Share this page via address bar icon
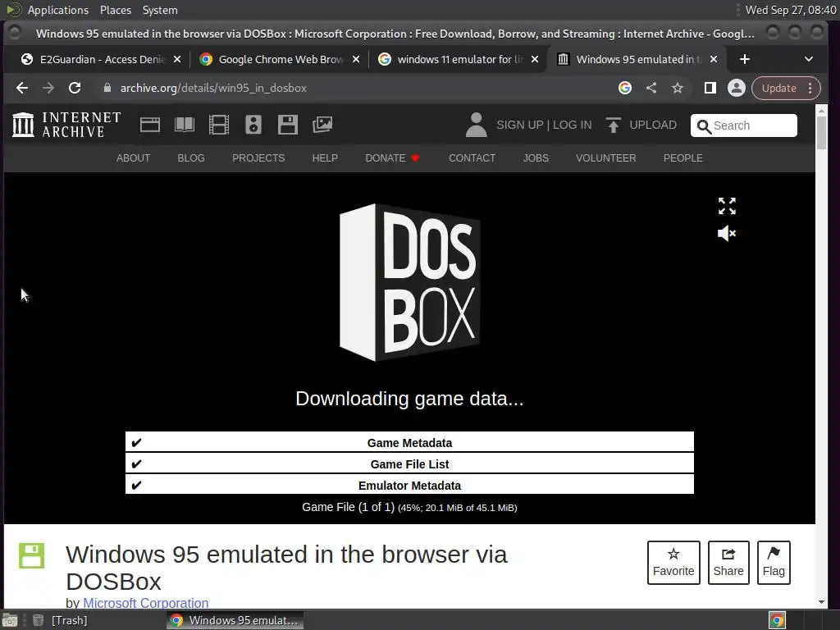Viewport: 840px width, 630px height. click(651, 88)
